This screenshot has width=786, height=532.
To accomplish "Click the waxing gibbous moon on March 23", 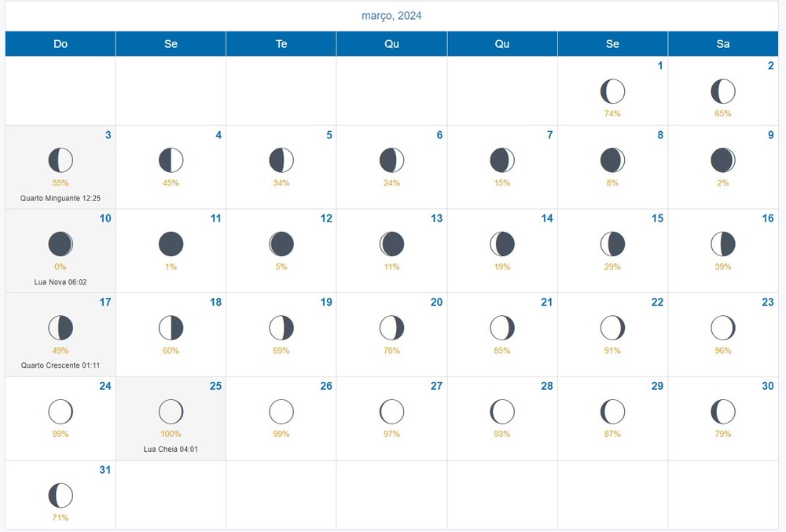I will (723, 327).
